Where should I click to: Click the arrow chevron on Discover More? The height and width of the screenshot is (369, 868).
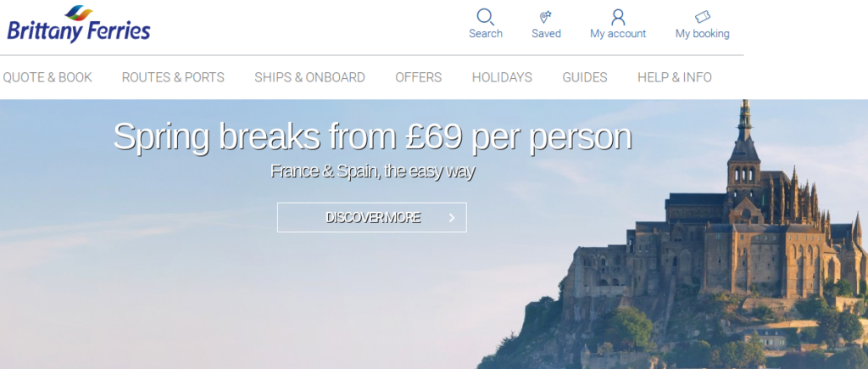point(452,218)
